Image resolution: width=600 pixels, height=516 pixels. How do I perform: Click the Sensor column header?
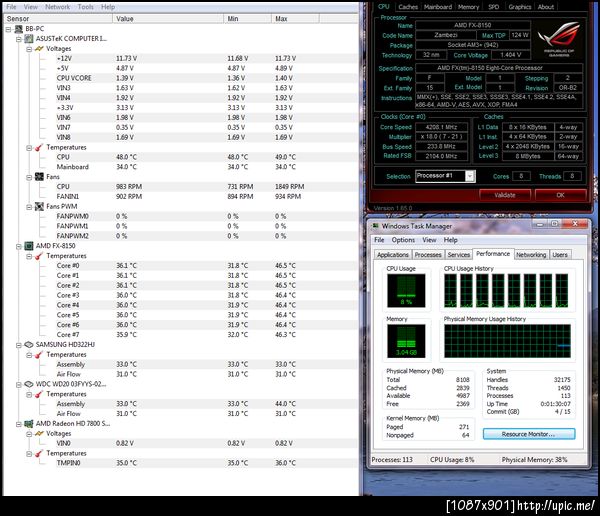click(x=58, y=19)
